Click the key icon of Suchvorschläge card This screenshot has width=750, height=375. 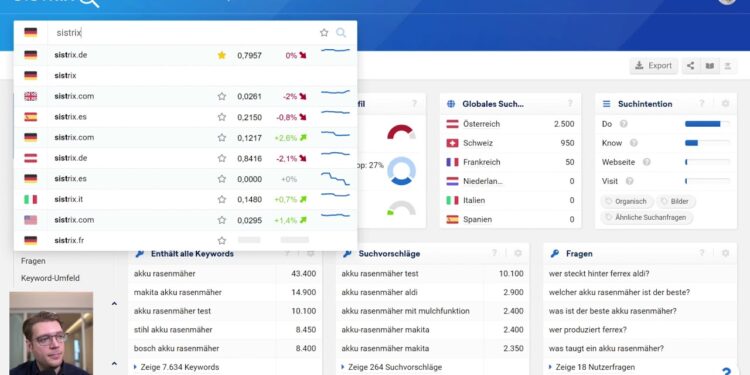(x=347, y=254)
